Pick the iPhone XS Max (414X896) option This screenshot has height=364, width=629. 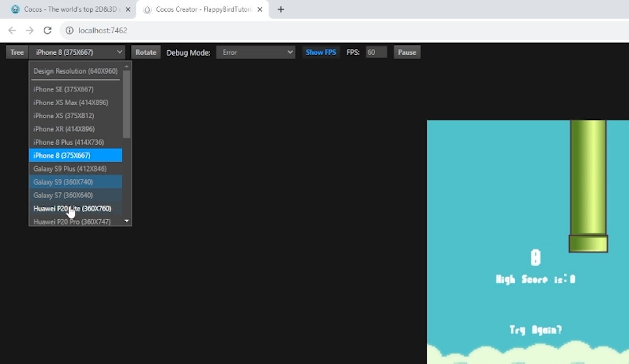pyautogui.click(x=71, y=103)
